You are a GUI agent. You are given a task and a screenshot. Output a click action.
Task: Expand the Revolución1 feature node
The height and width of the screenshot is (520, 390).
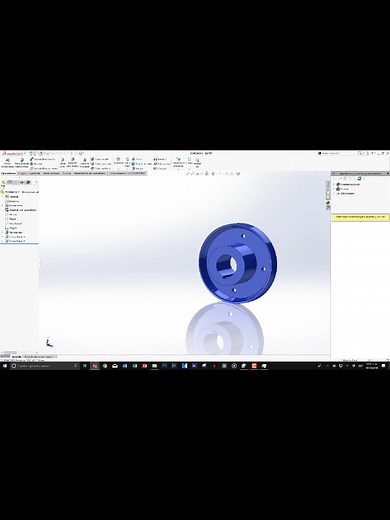coord(2,232)
